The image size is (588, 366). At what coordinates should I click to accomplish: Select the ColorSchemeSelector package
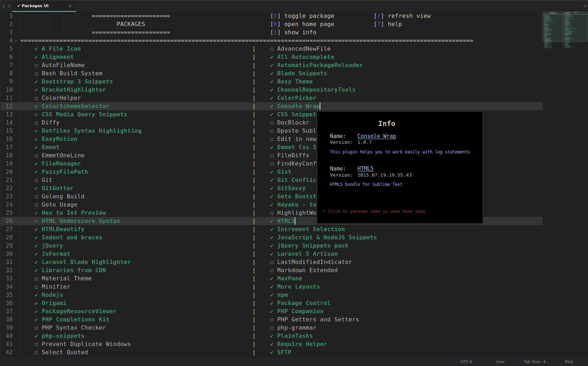pyautogui.click(x=75, y=106)
